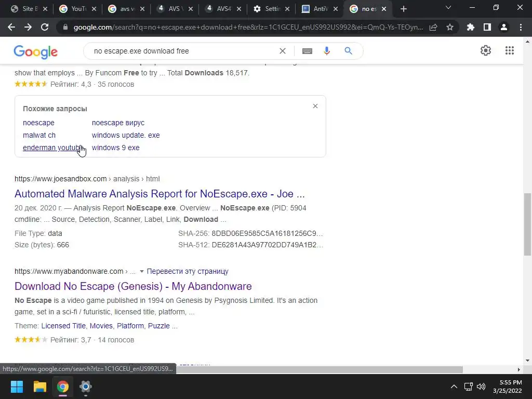Click the SHA-256 hash value
The image size is (532, 399).
pos(267,233)
